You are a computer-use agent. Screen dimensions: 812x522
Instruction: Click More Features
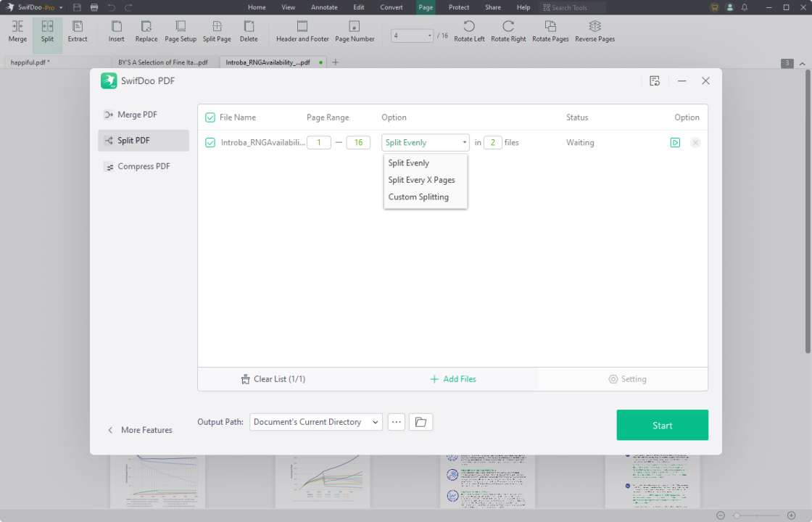click(x=140, y=430)
